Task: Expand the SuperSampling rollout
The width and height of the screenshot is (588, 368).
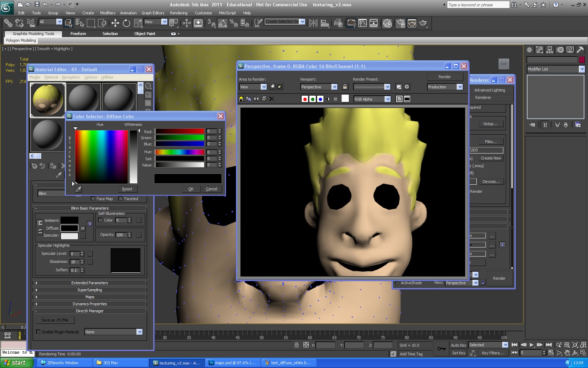Action: point(90,290)
